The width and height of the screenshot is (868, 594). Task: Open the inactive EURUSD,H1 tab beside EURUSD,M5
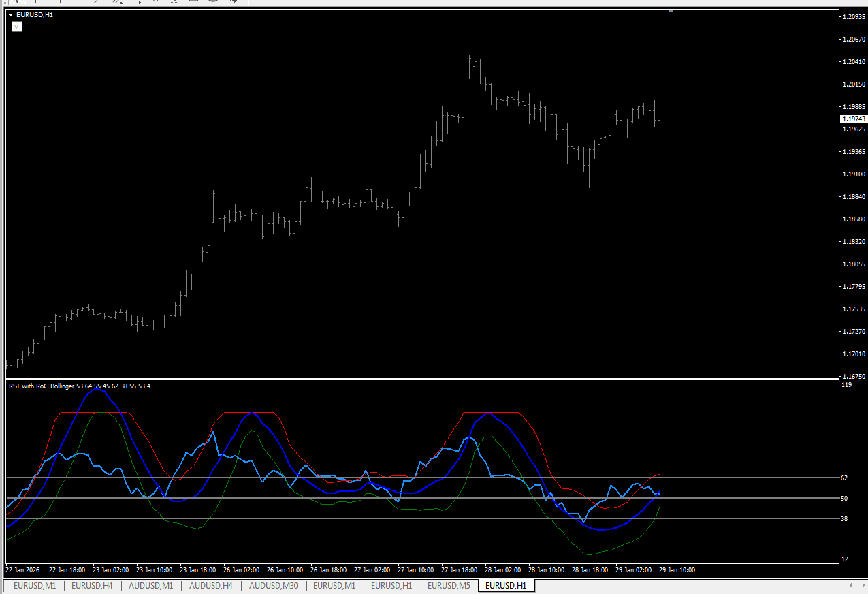391,585
